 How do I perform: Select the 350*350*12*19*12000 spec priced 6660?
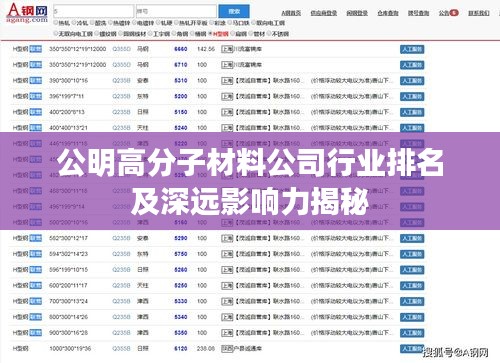pyautogui.click(x=78, y=49)
